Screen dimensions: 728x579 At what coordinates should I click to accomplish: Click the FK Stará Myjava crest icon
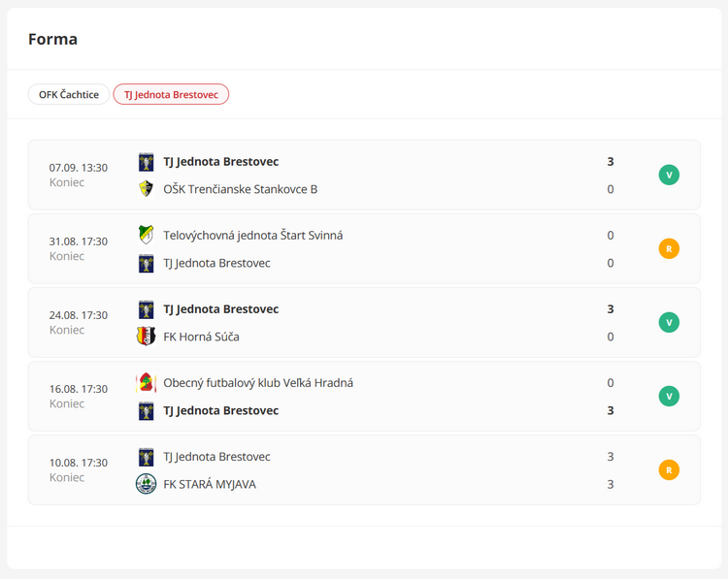tap(146, 484)
